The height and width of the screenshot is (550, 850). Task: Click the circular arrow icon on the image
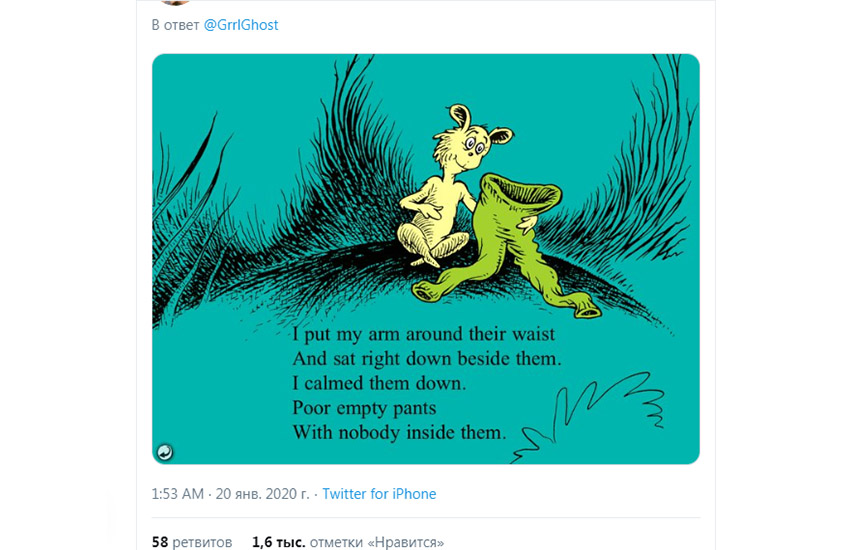pos(166,452)
